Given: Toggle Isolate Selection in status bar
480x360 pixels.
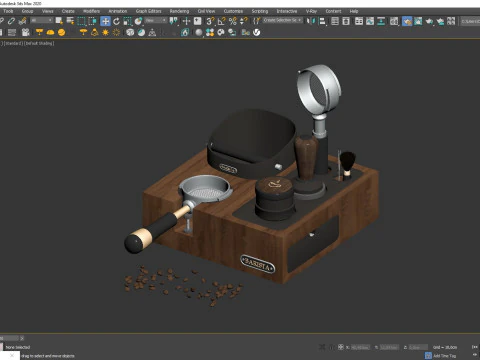Looking at the screenshot, I should point(322,347).
